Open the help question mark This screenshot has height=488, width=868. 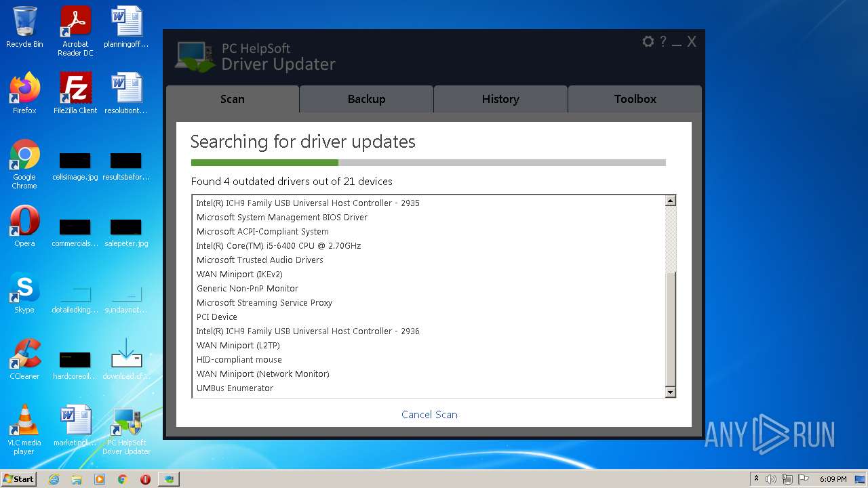click(x=663, y=41)
